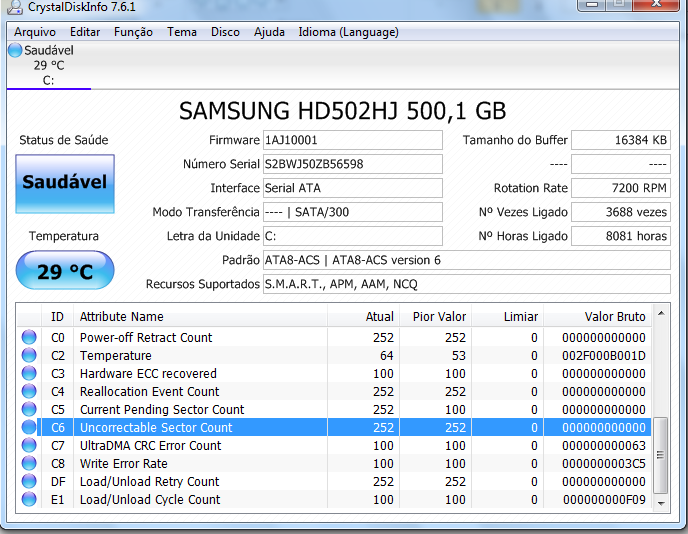Click the Número Serial text field
This screenshot has width=688, height=534.
[x=351, y=164]
